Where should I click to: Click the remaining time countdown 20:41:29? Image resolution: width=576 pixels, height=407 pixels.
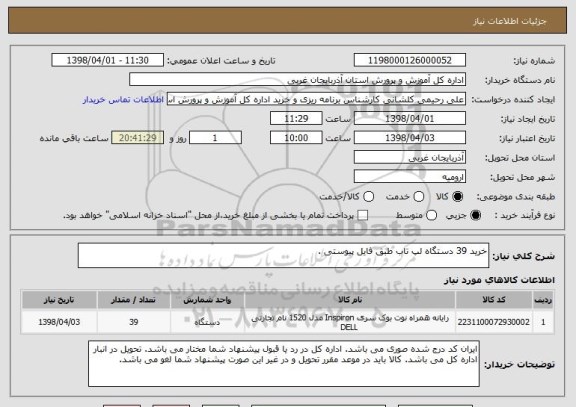pyautogui.click(x=138, y=138)
